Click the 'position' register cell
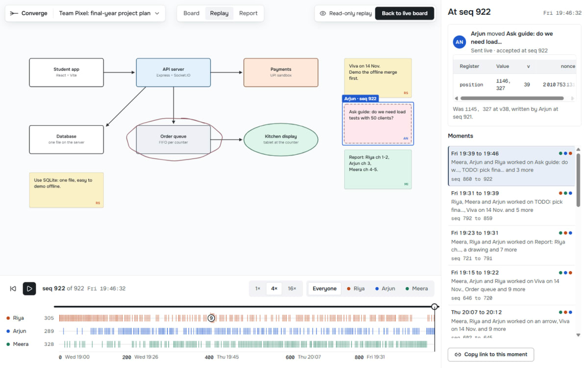 (x=471, y=85)
